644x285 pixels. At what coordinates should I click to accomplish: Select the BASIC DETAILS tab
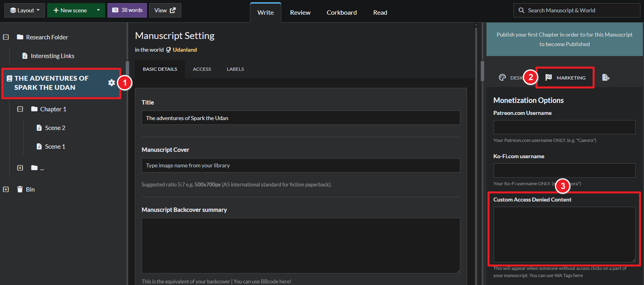click(x=160, y=69)
